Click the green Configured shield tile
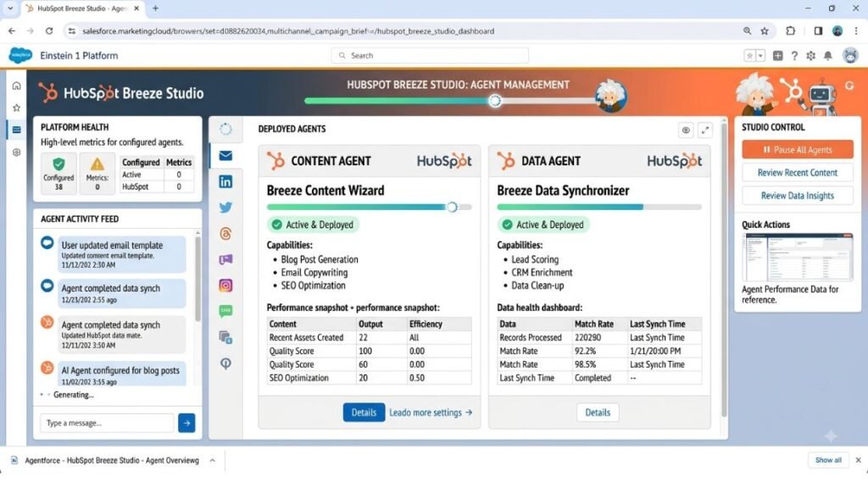 pyautogui.click(x=58, y=173)
